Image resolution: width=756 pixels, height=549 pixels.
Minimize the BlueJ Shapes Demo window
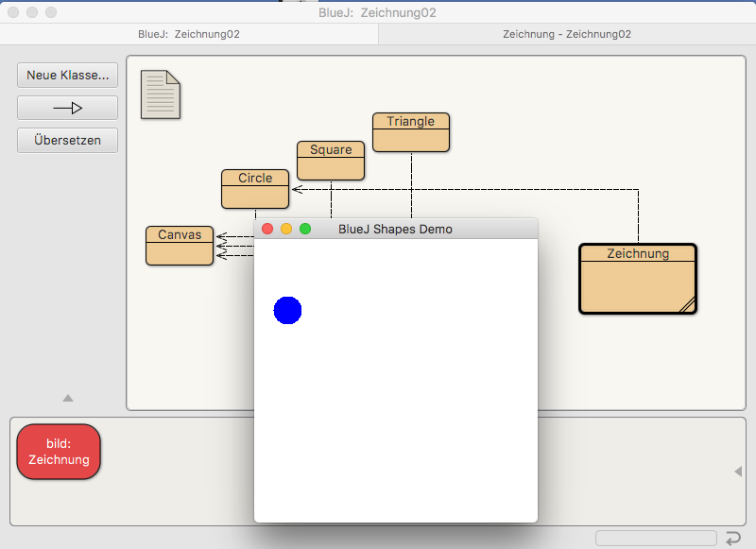(x=286, y=229)
